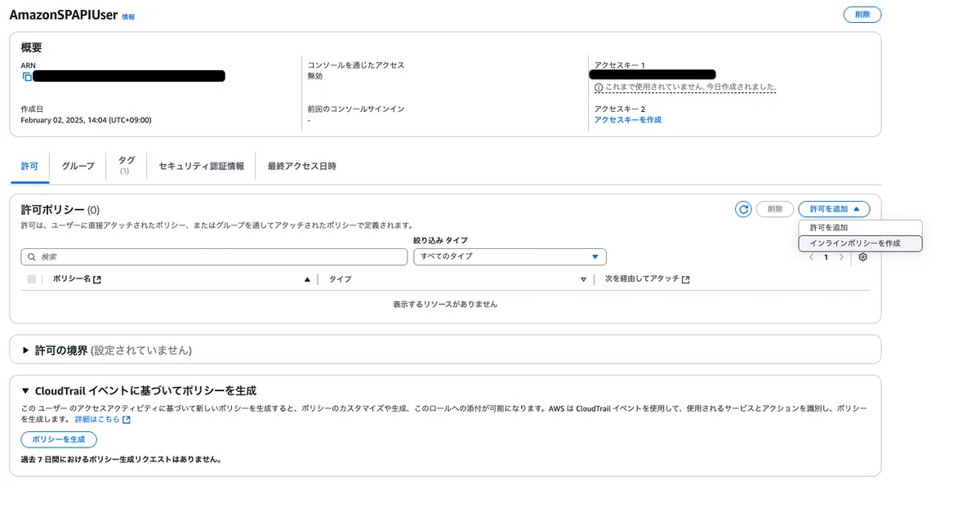The width and height of the screenshot is (980, 521).
Task: Sort ascending by ポリシー名 column arrow
Action: 307,279
